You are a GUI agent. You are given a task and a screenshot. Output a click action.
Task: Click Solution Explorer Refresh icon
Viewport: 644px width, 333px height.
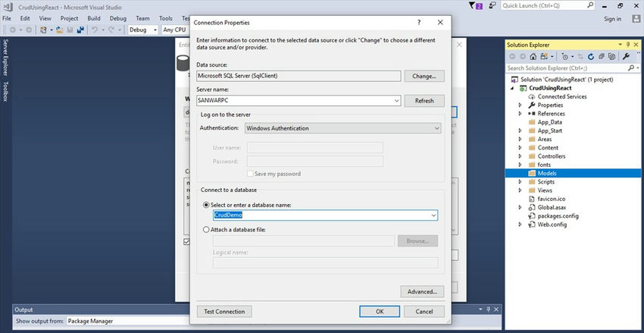coord(591,56)
